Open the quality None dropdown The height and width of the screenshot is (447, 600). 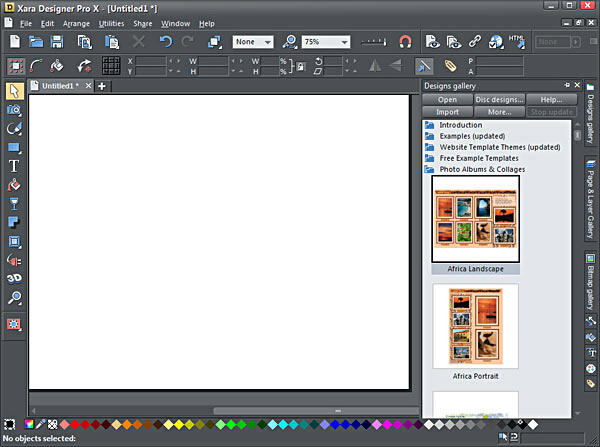253,42
